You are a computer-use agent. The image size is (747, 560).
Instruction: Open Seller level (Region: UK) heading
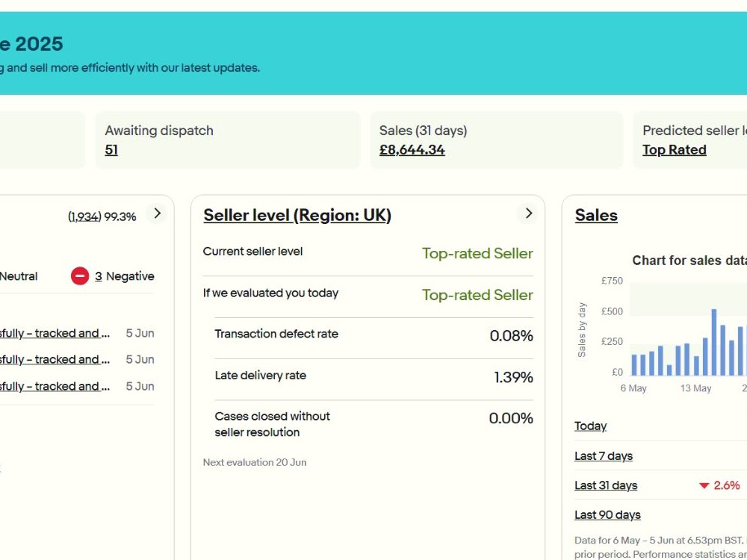click(297, 215)
